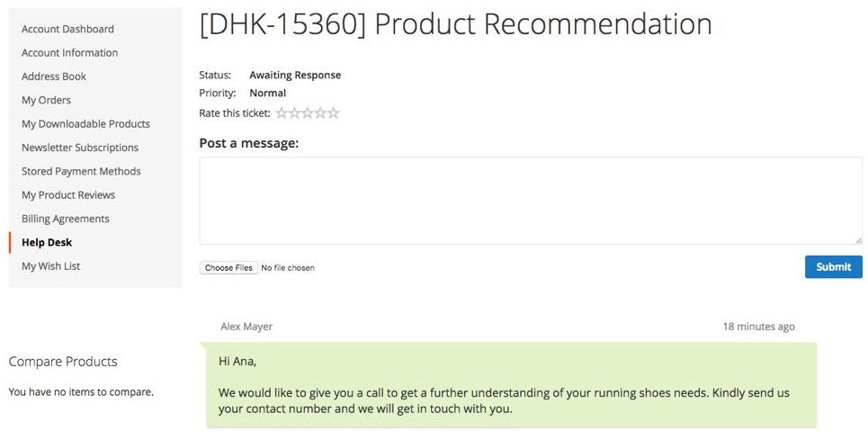Rate the ticket one star
Screen dimensions: 868x440
coord(282,113)
